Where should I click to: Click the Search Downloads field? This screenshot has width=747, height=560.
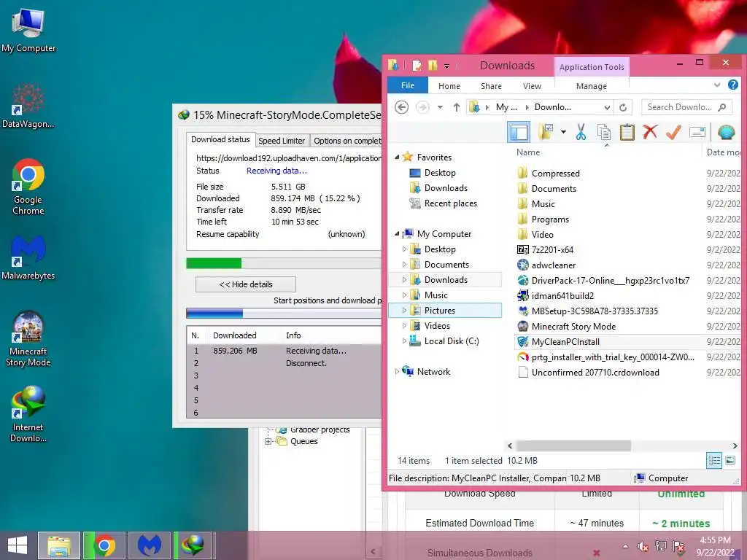(686, 107)
